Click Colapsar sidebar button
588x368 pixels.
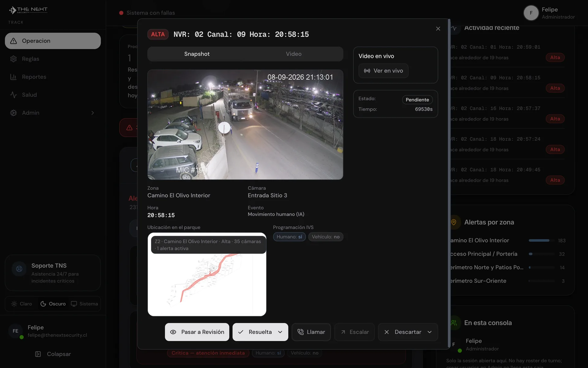tap(53, 354)
